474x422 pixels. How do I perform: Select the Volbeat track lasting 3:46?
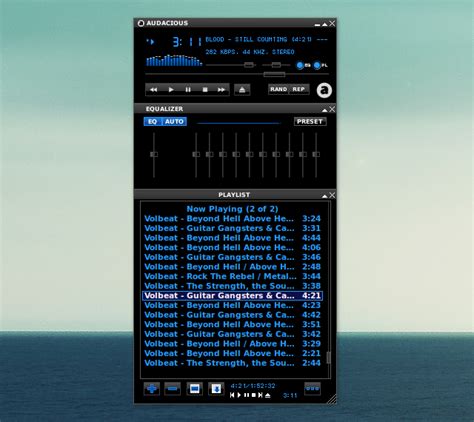pyautogui.click(x=232, y=257)
